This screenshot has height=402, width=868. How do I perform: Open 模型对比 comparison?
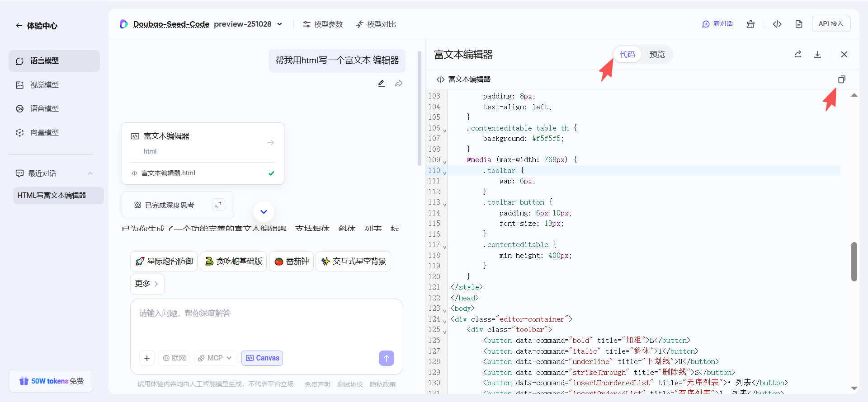[x=376, y=24]
